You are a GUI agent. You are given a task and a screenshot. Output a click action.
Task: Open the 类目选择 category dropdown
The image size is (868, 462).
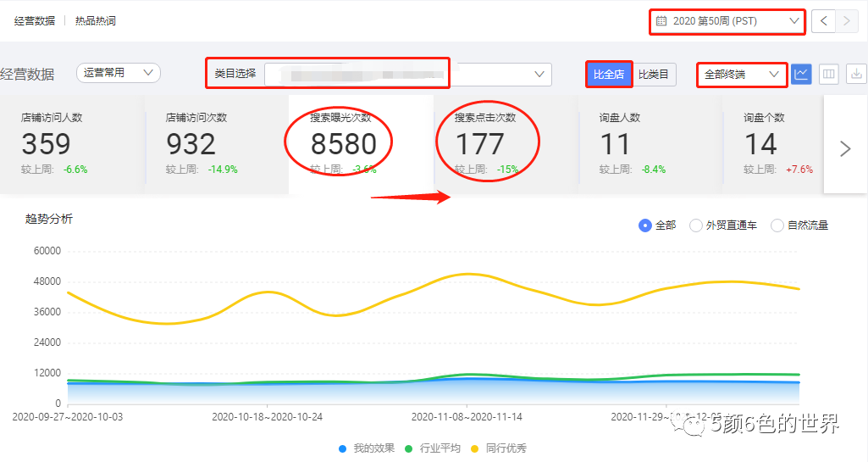click(x=408, y=75)
